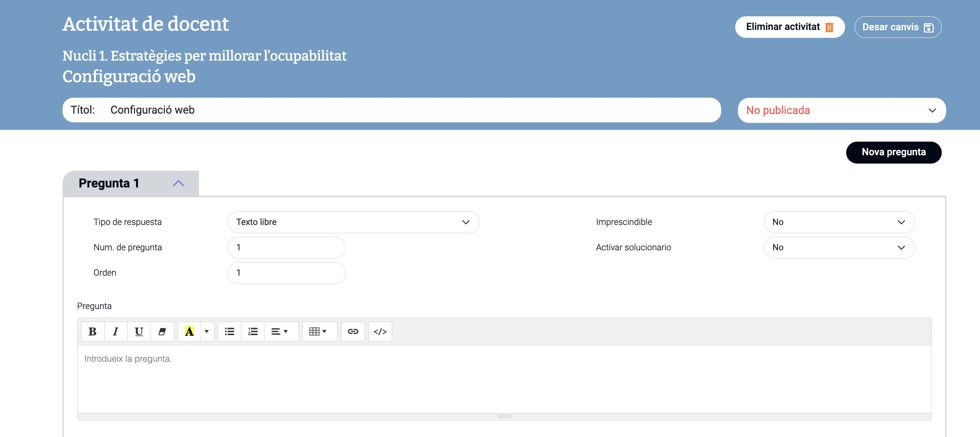Image resolution: width=980 pixels, height=437 pixels.
Task: Switch to code view with the </> icon
Action: (380, 331)
